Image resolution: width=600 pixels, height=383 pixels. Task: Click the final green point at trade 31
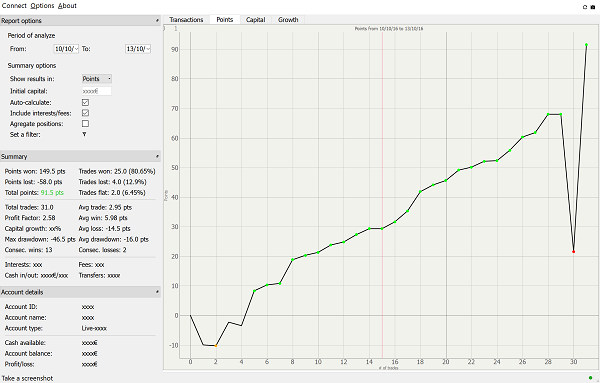pyautogui.click(x=586, y=45)
